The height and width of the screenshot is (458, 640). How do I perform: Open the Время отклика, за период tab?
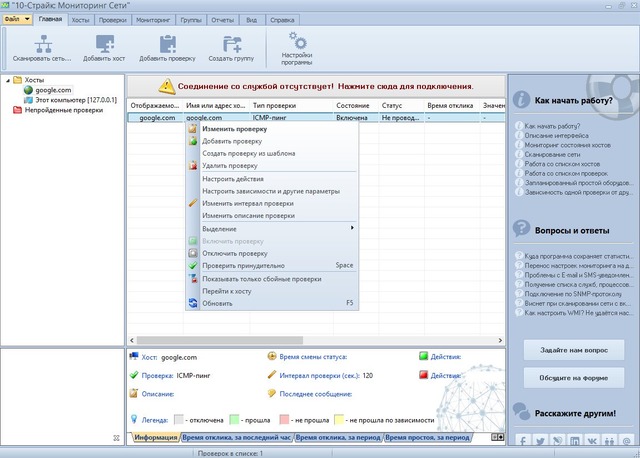pos(337,438)
